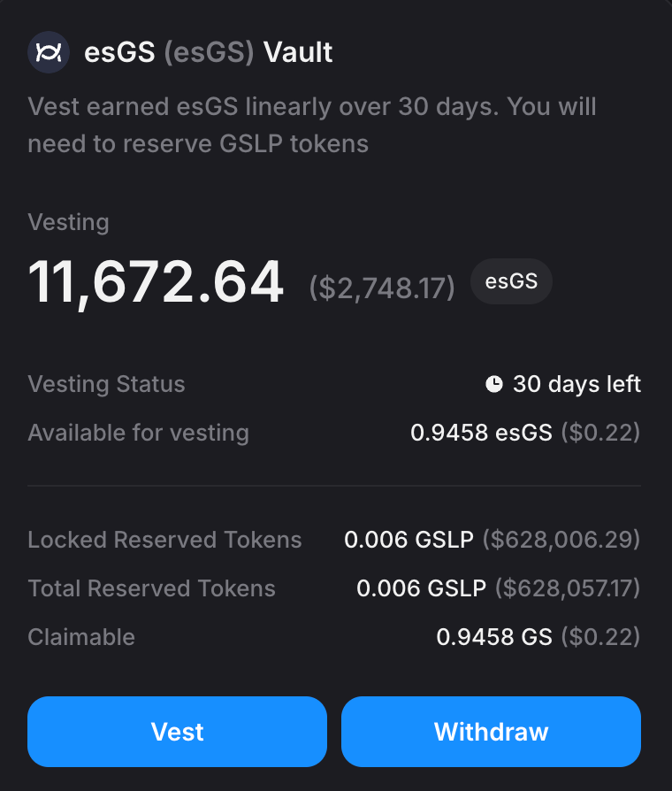
Task: Click the 11,672.64 vesting amount
Action: pos(156,282)
